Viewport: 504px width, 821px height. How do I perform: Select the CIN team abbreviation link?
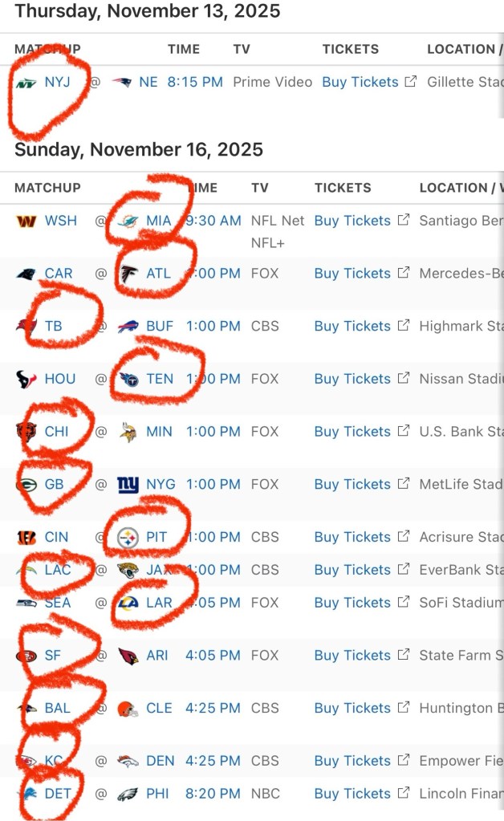point(56,537)
